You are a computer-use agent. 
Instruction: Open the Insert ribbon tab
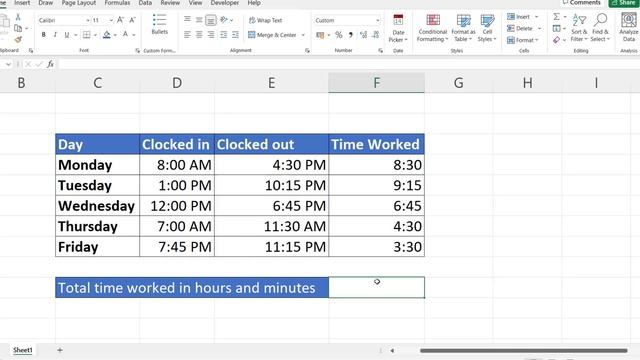[x=22, y=3]
